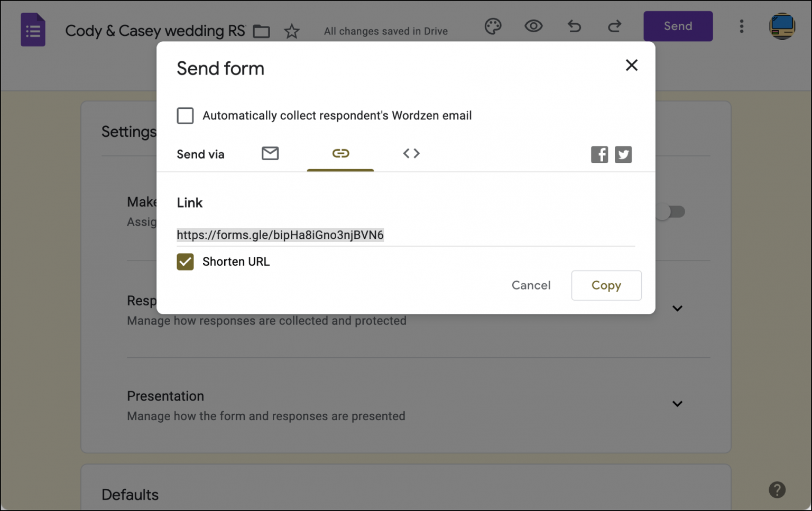Viewport: 812px width, 511px height.
Task: Open the customize theme palette icon
Action: 493,26
